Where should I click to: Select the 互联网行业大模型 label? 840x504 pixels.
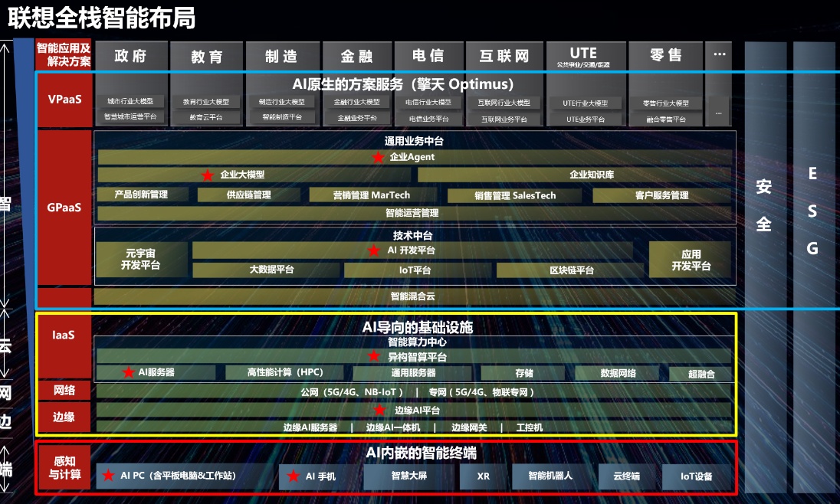coord(504,103)
